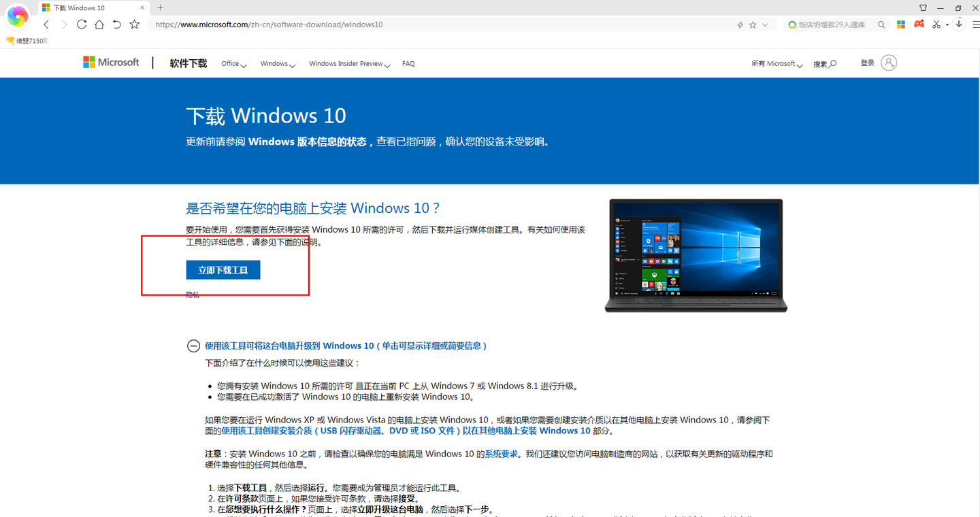Click the browser forward arrow
The height and width of the screenshot is (517, 980).
[64, 24]
